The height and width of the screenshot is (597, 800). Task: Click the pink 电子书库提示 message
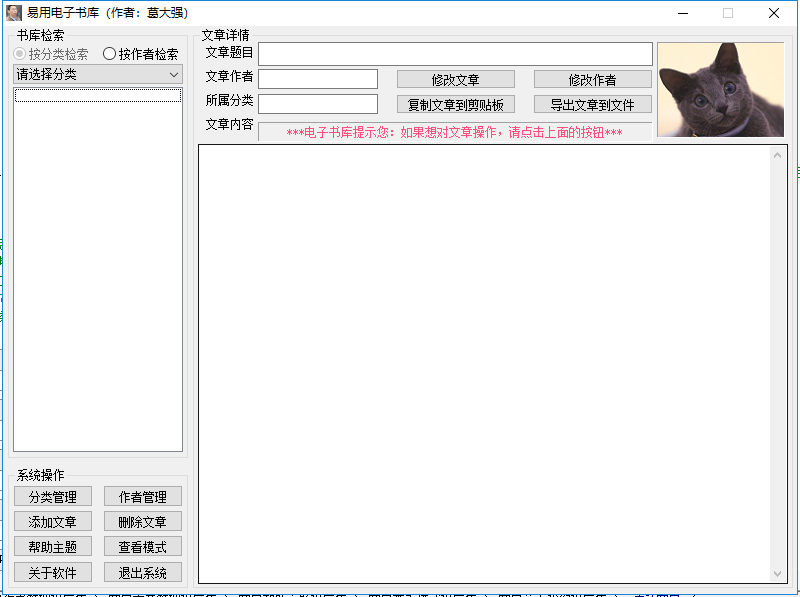[x=455, y=133]
